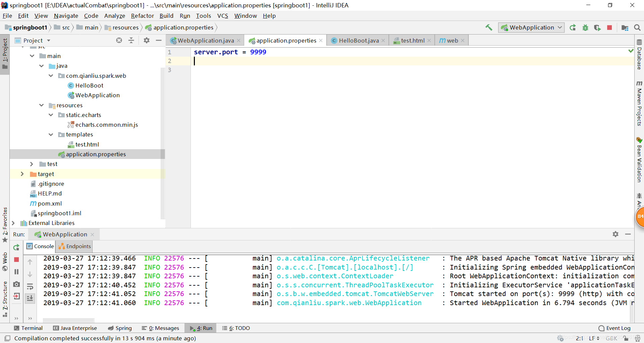
Task: Switch to test.html editor tab
Action: pos(413,41)
